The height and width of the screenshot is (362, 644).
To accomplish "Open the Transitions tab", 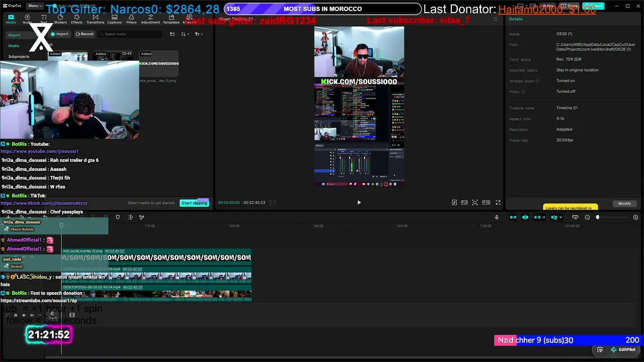I will pyautogui.click(x=95, y=19).
